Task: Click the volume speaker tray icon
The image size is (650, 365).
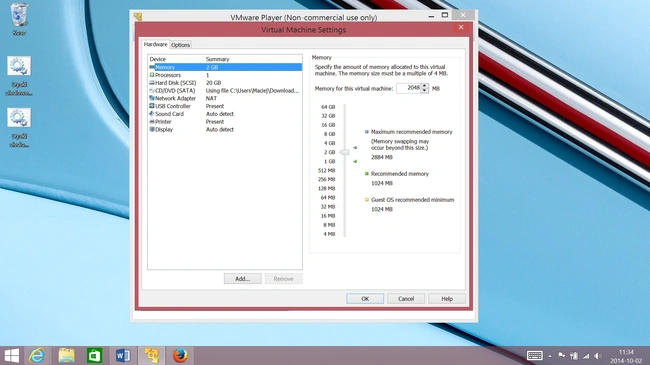Action: [x=597, y=355]
